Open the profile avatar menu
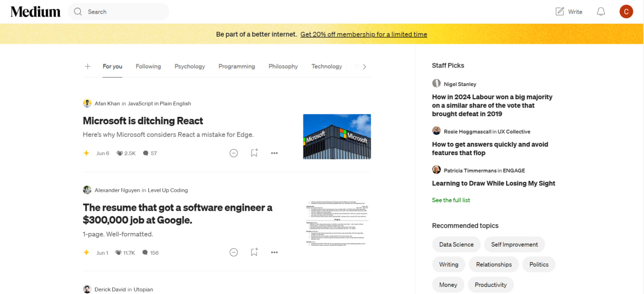This screenshot has width=644, height=294. [626, 12]
